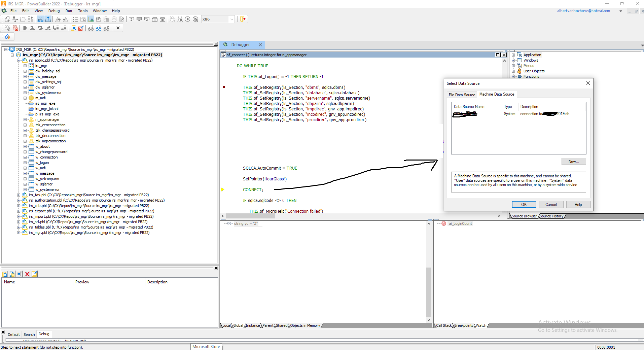The height and width of the screenshot is (350, 644).
Task: Open the Debug menu
Action: (x=54, y=11)
